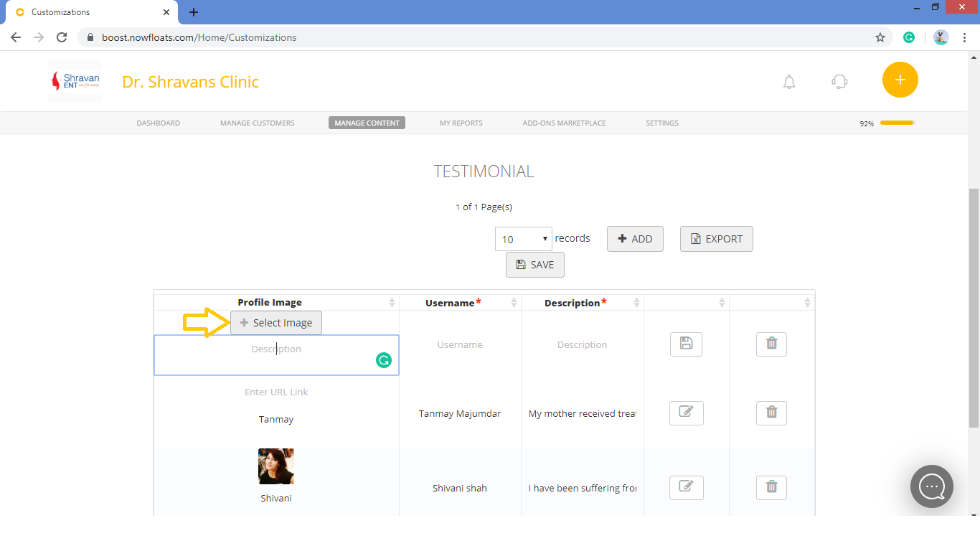This screenshot has width=980, height=551.
Task: Open the Chrome profile avatar
Action: click(x=941, y=37)
